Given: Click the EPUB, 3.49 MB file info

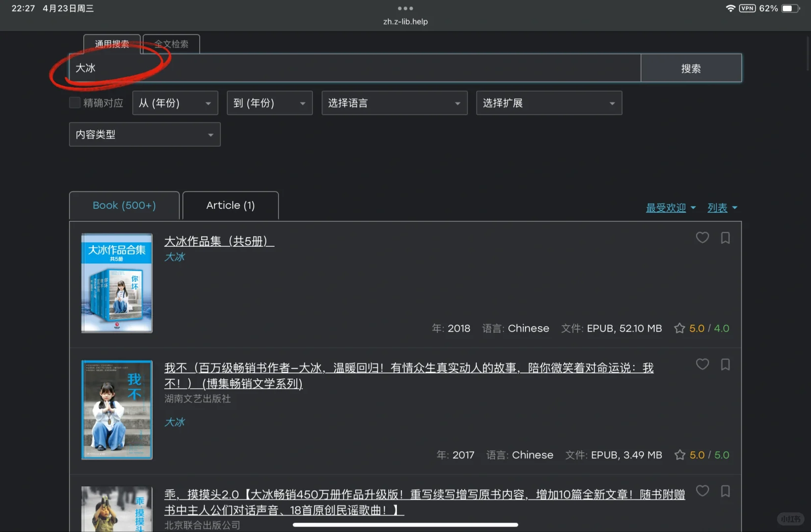Looking at the screenshot, I should coord(626,455).
